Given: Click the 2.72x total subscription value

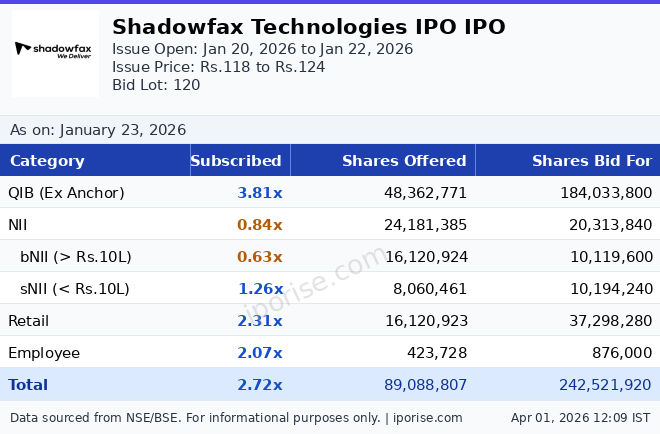Looking at the screenshot, I should (x=259, y=385).
